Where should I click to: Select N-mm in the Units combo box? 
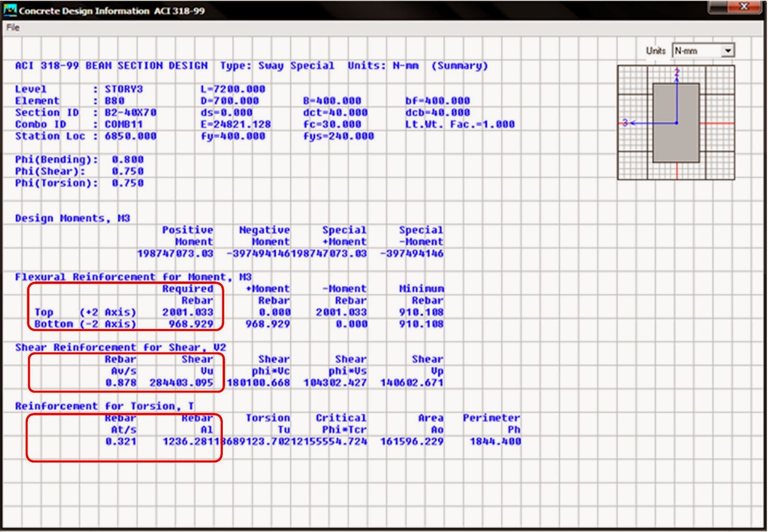click(686, 50)
